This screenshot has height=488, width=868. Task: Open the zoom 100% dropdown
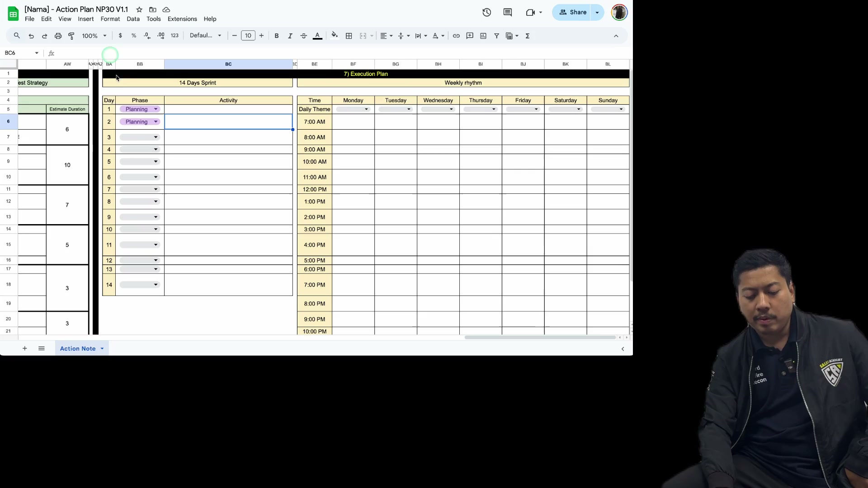[x=94, y=36]
